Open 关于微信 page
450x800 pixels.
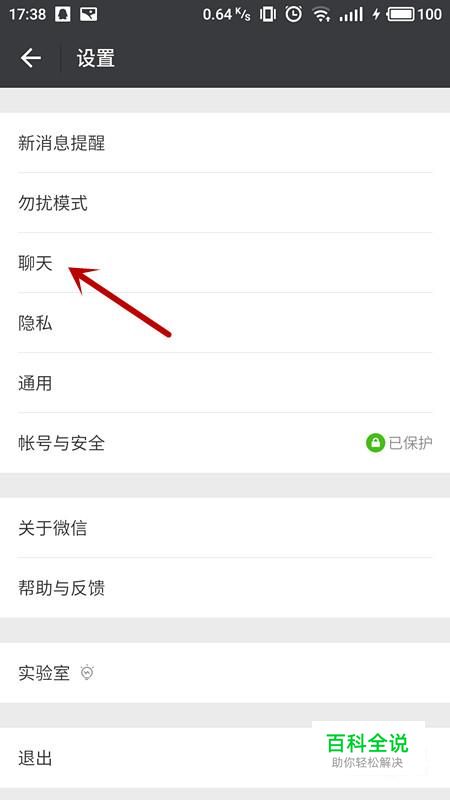(225, 528)
